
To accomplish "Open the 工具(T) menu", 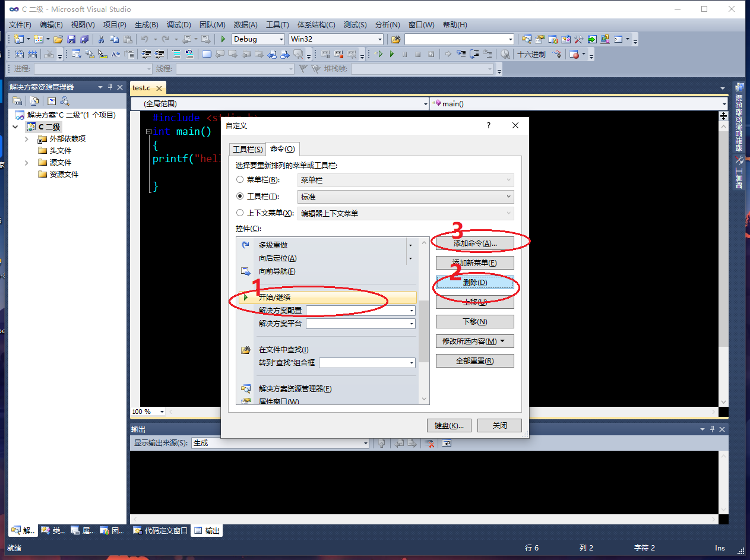I will (x=277, y=24).
